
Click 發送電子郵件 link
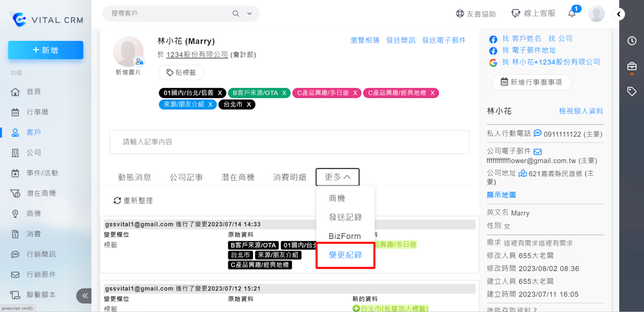[x=444, y=40]
